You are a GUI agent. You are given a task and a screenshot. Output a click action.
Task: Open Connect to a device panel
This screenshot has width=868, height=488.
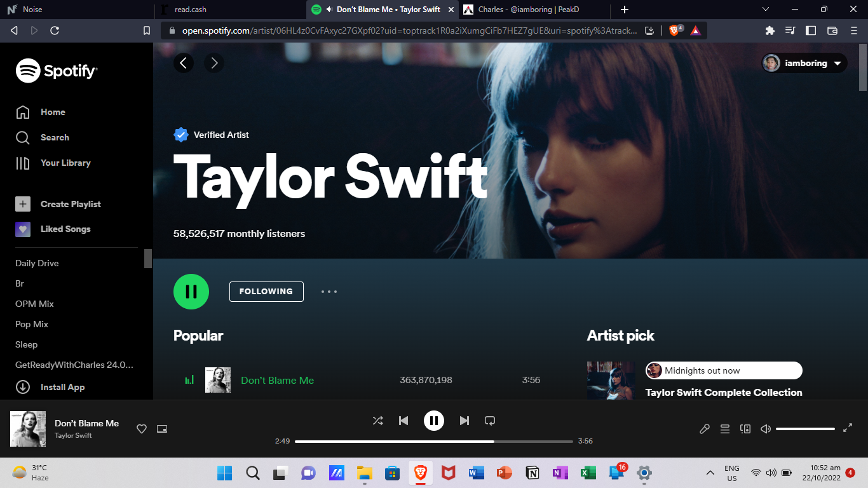pos(745,429)
